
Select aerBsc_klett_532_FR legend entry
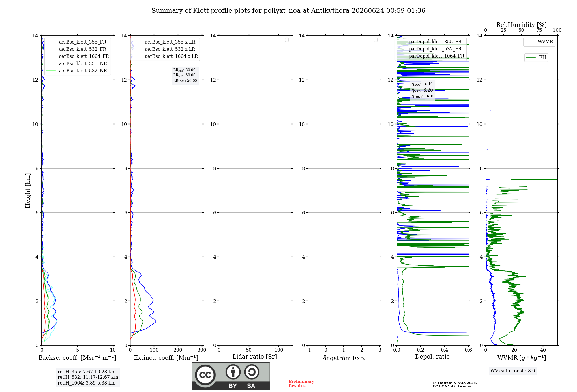click(x=77, y=49)
